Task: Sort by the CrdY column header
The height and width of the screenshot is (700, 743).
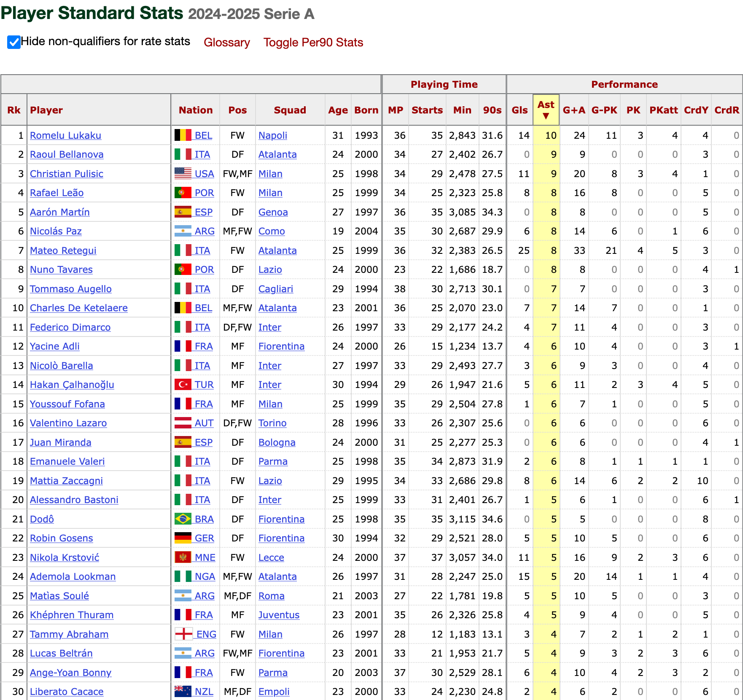Action: point(696,110)
